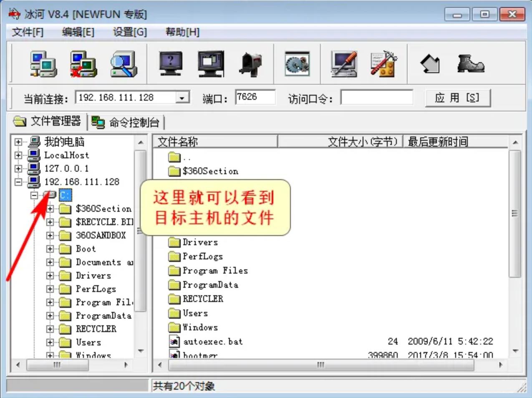The image size is (532, 398).
Task: Expand the LocalHost tree node
Action: [x=18, y=155]
